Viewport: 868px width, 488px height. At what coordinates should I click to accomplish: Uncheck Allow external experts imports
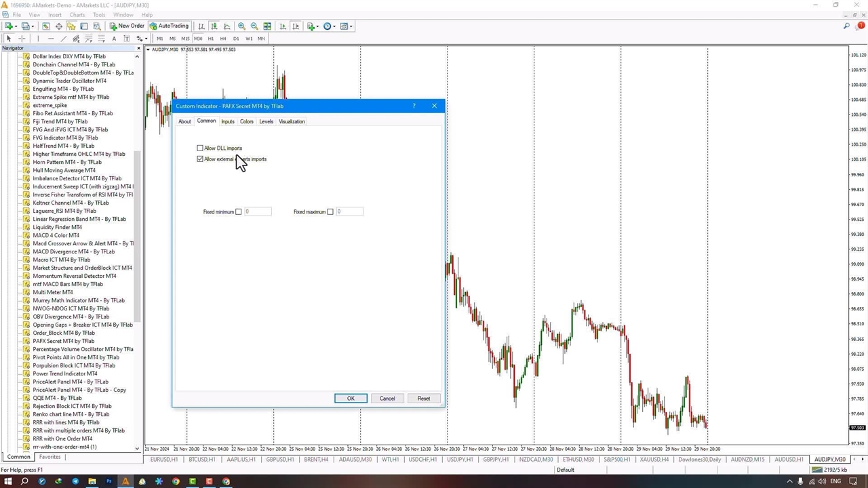pyautogui.click(x=200, y=159)
